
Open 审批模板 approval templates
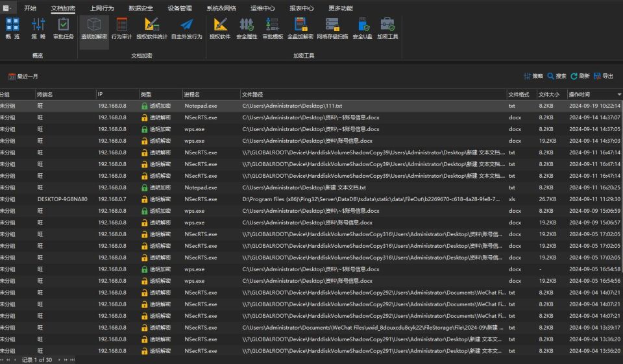click(x=273, y=28)
